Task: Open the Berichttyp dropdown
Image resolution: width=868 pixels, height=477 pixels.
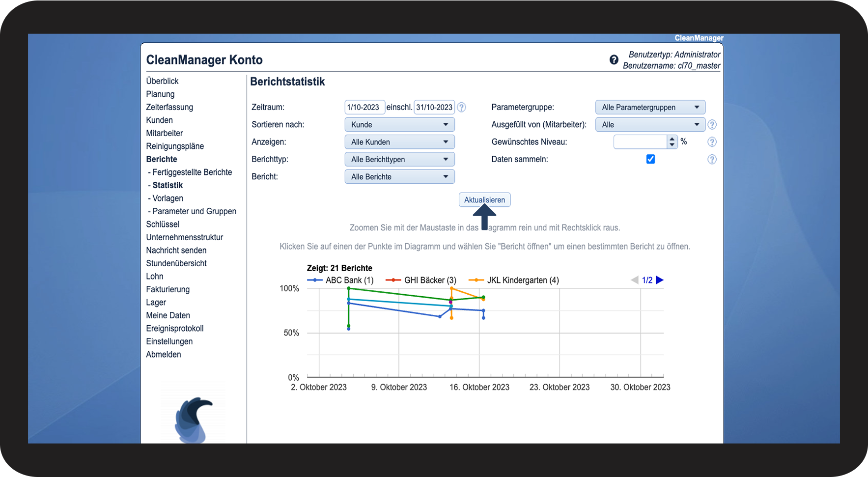Action: pyautogui.click(x=399, y=160)
